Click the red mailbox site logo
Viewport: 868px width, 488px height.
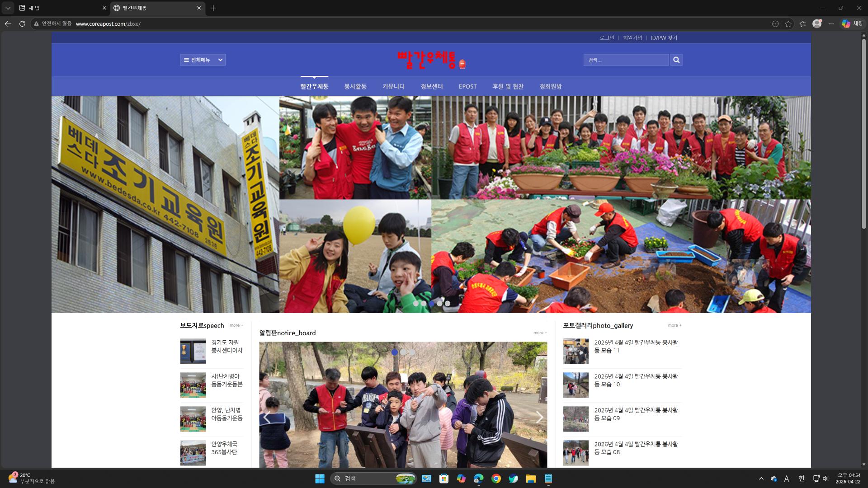pos(431,60)
